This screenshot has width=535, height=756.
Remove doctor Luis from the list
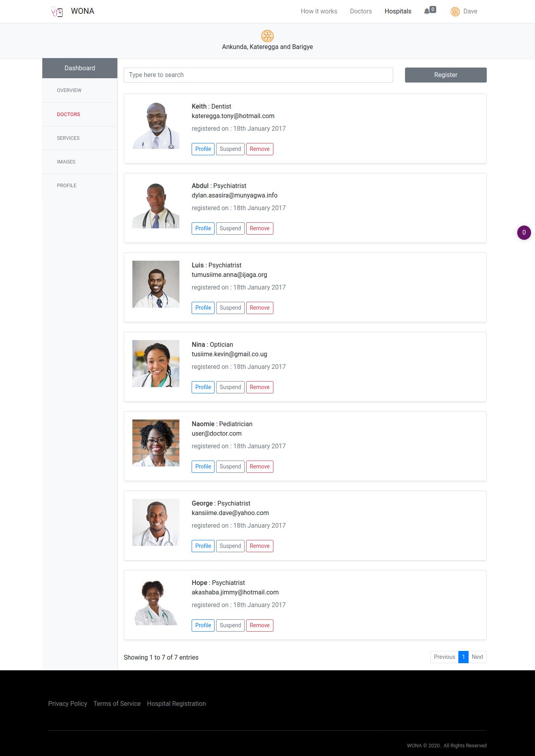260,308
